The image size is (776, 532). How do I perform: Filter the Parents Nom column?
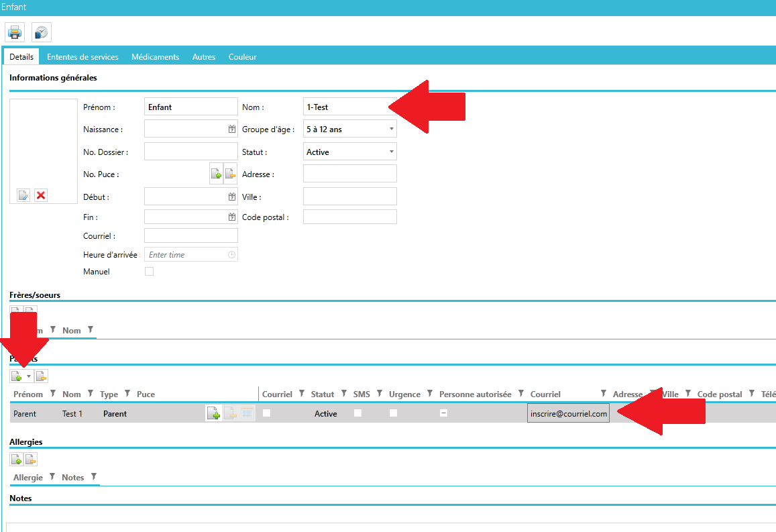pyautogui.click(x=90, y=393)
